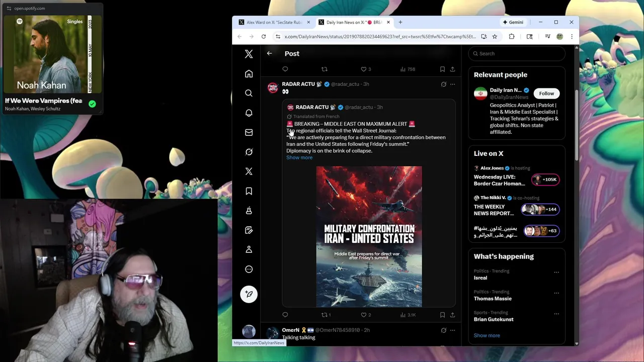The height and width of the screenshot is (362, 644).
Task: Open options for Brian Gutekunst trend
Action: tap(556, 314)
